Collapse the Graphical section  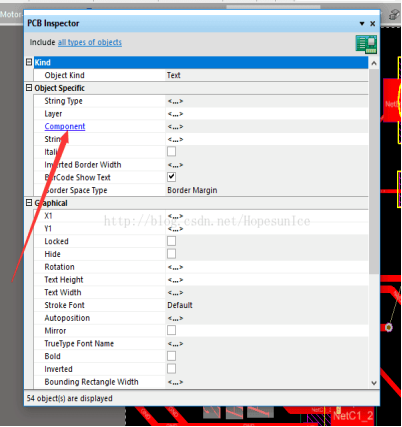(29, 203)
